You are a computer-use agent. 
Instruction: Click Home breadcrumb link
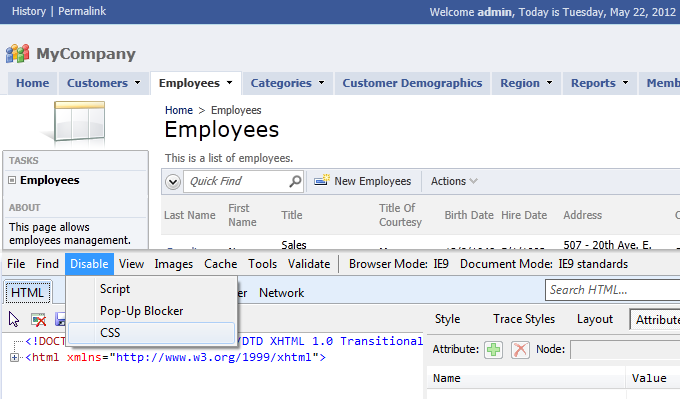click(179, 110)
